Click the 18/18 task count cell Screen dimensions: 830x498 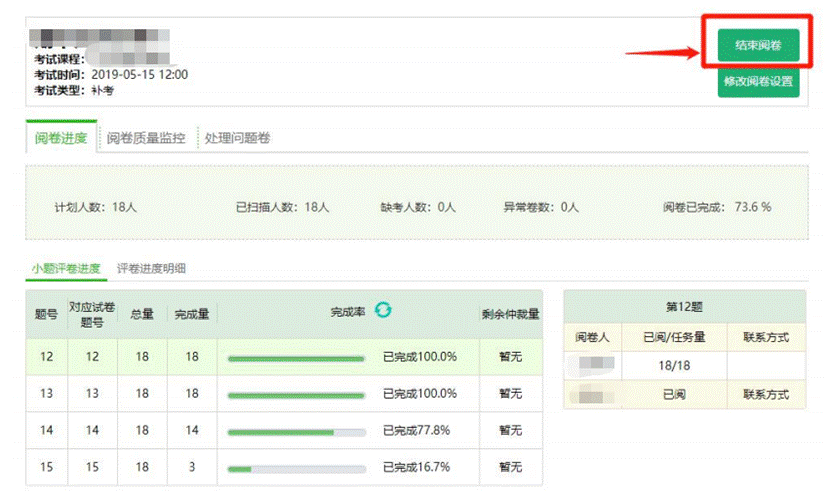(x=671, y=366)
